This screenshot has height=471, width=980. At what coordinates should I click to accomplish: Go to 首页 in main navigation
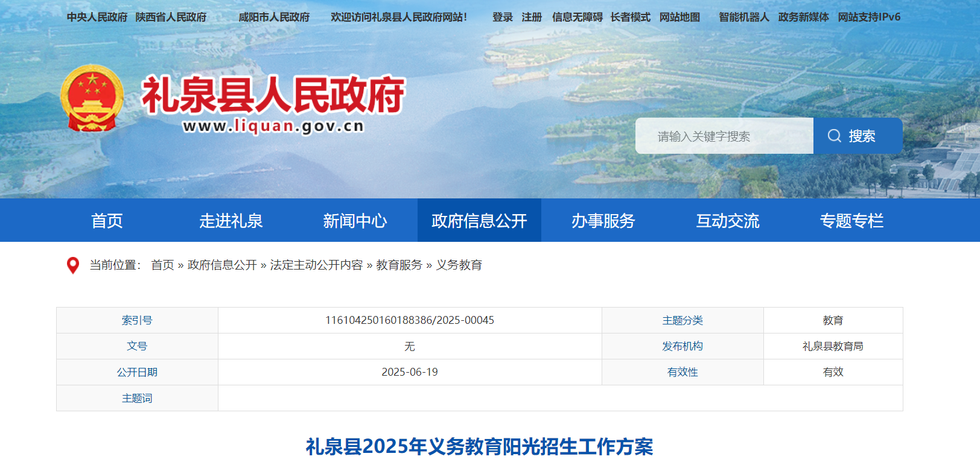pyautogui.click(x=107, y=220)
